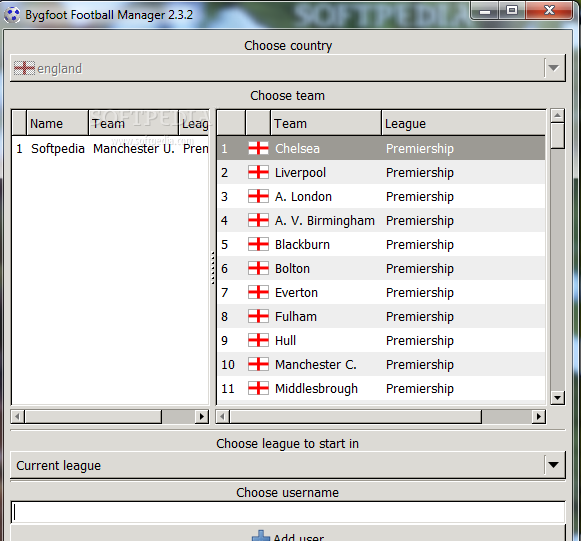581x541 pixels.
Task: Click the England flag icon beside Chelsea
Action: point(258,148)
